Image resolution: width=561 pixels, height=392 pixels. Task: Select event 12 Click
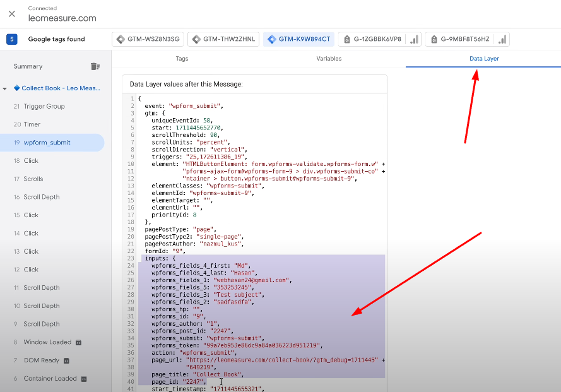[x=52, y=270]
